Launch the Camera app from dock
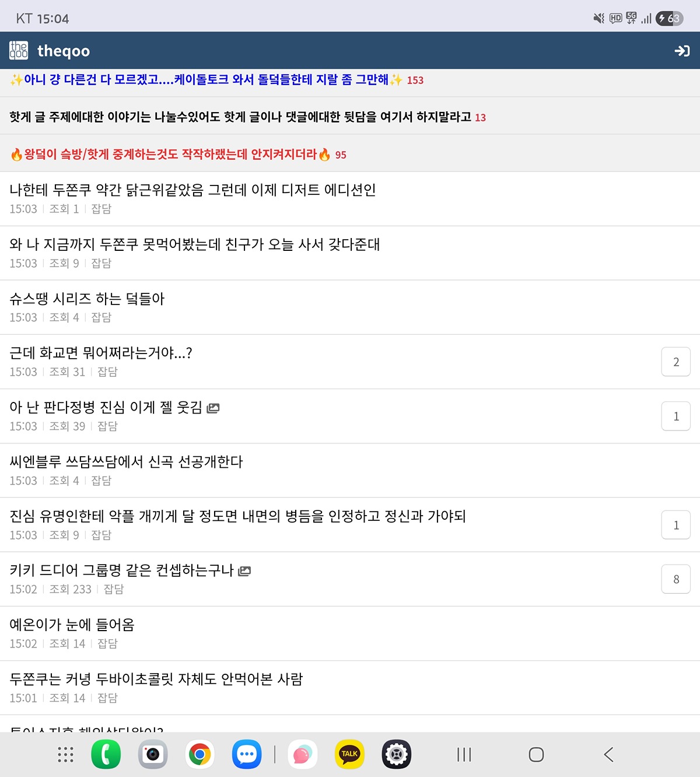This screenshot has height=777, width=700. [x=153, y=754]
